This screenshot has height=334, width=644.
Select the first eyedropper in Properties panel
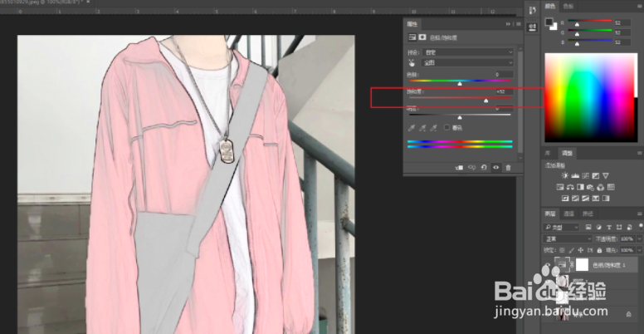(x=412, y=128)
